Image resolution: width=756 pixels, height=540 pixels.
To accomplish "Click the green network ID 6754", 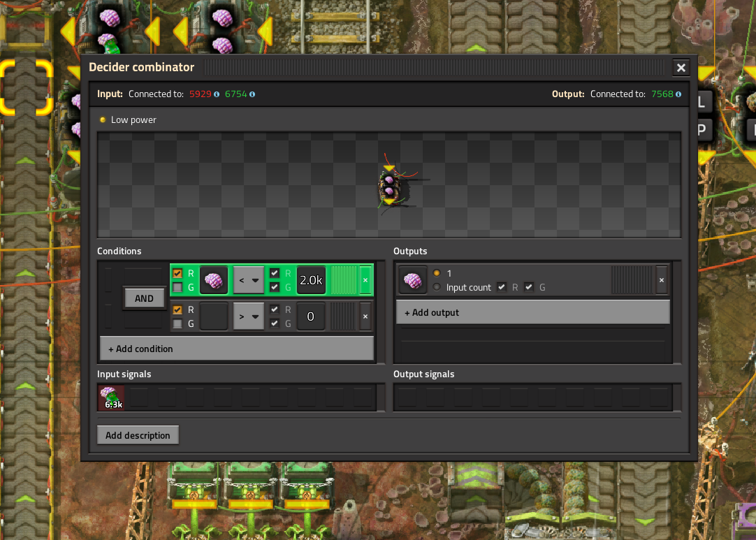I will click(235, 94).
